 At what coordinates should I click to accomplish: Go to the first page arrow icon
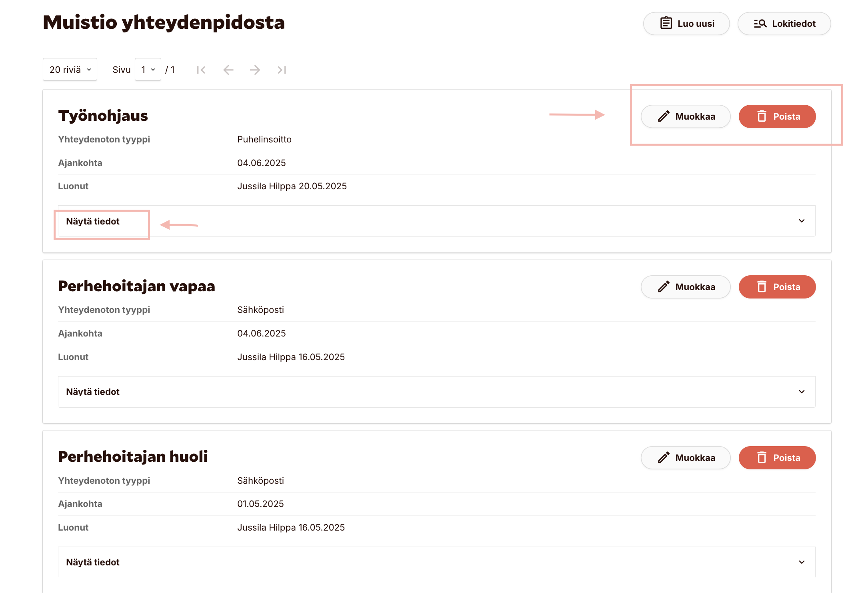(201, 70)
